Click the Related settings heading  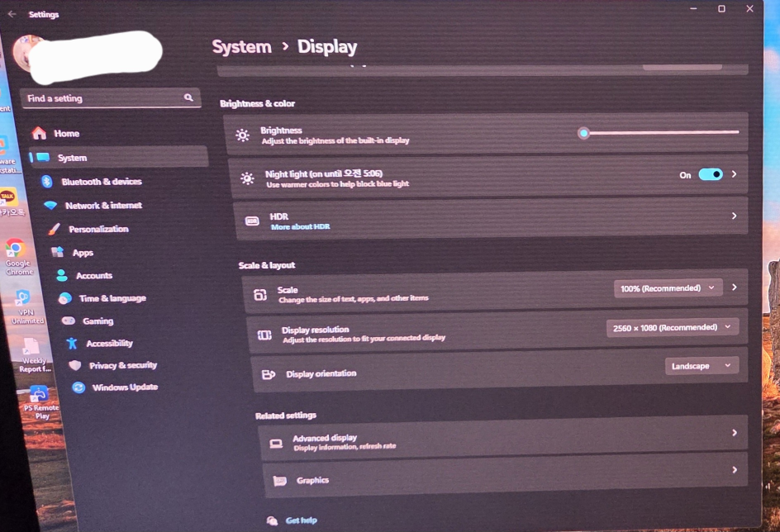pyautogui.click(x=286, y=416)
